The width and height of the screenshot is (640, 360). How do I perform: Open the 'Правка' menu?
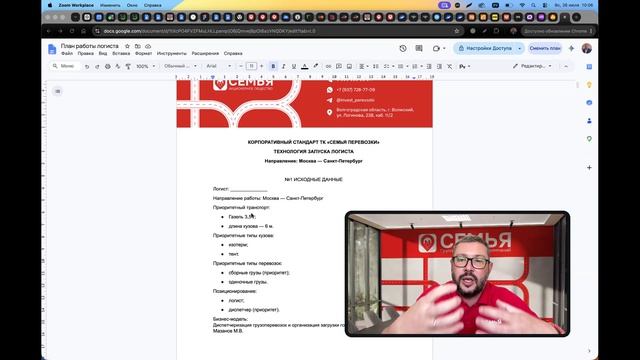pos(86,53)
